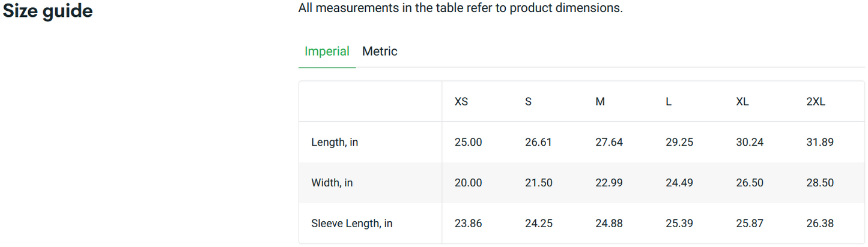Select the 30.24 length value
Screen dimensions: 868x247
750,143
